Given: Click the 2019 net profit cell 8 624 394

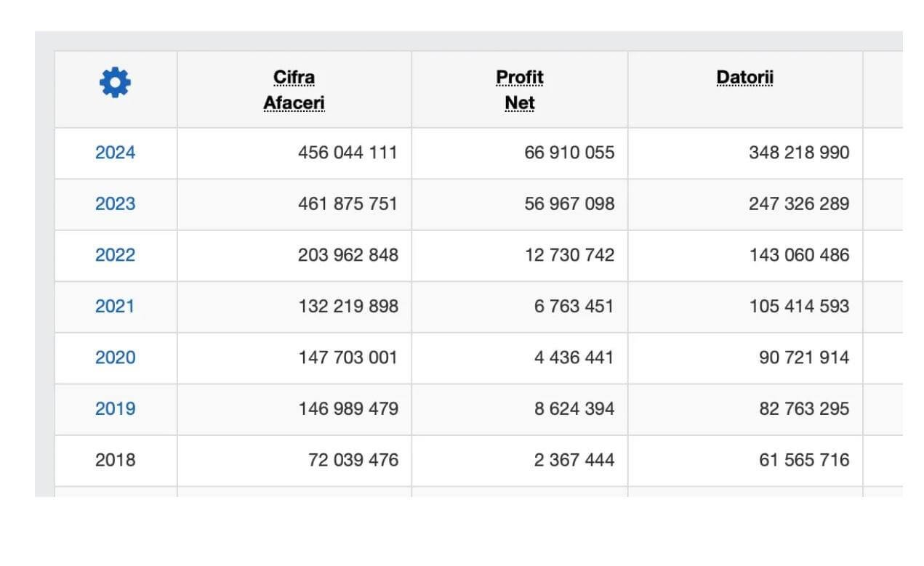Looking at the screenshot, I should 574,409.
